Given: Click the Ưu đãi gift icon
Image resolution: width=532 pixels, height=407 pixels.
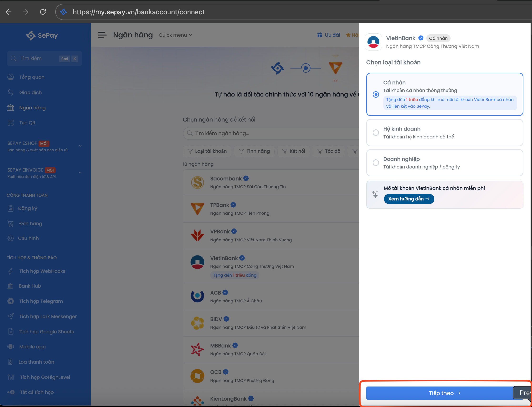Looking at the screenshot, I should (320, 35).
